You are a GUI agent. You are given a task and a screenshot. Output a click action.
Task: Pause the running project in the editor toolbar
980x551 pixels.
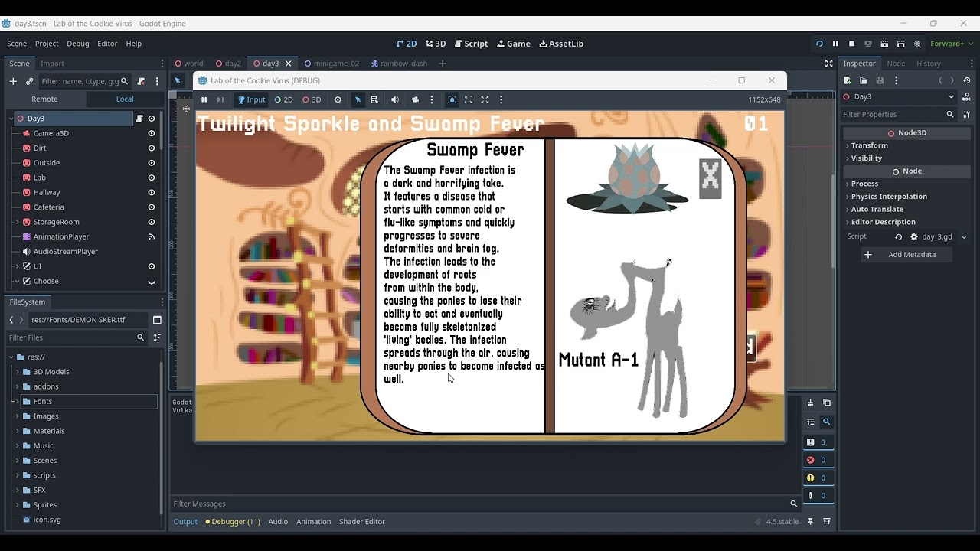tap(835, 44)
